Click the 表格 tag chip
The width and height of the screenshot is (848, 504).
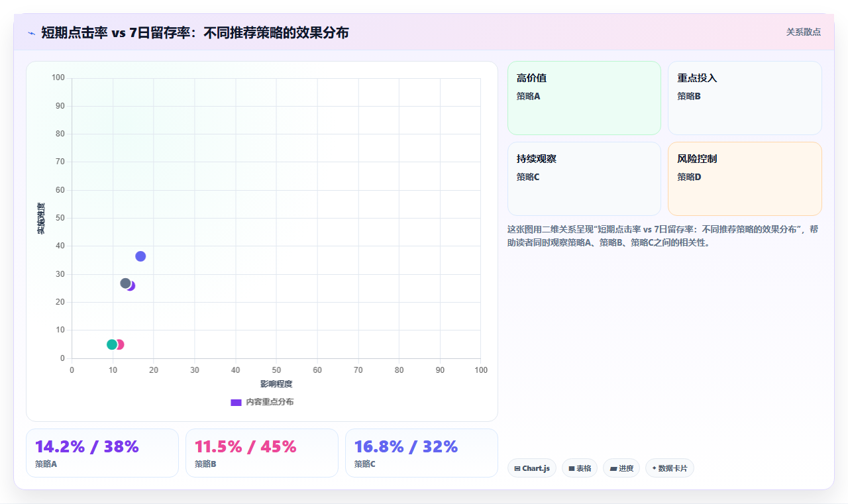coord(580,468)
